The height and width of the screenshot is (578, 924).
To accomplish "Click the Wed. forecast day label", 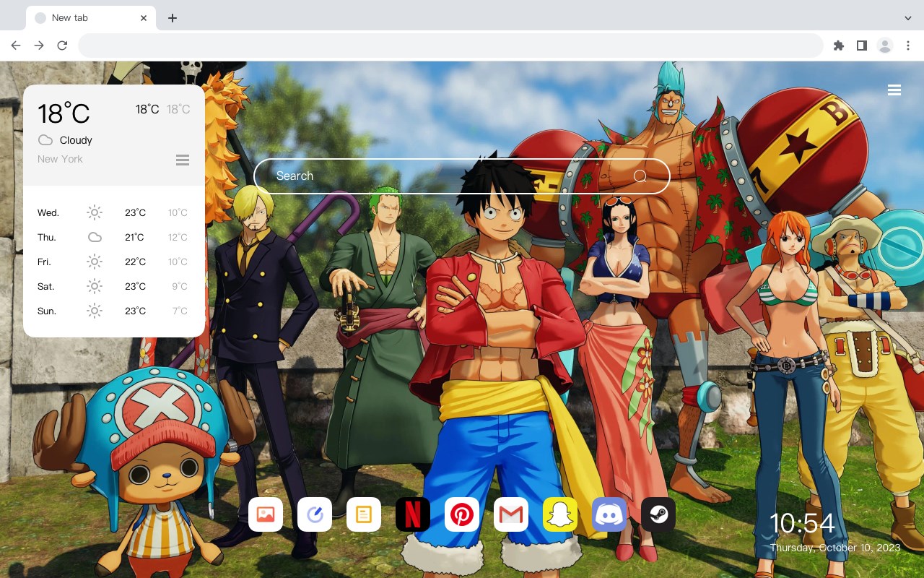I will (x=48, y=213).
